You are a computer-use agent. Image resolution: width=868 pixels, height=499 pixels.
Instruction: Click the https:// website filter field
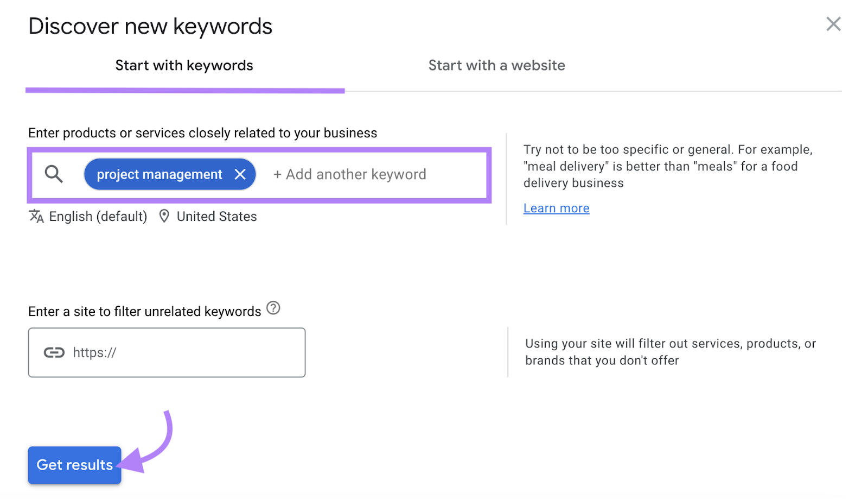click(167, 352)
